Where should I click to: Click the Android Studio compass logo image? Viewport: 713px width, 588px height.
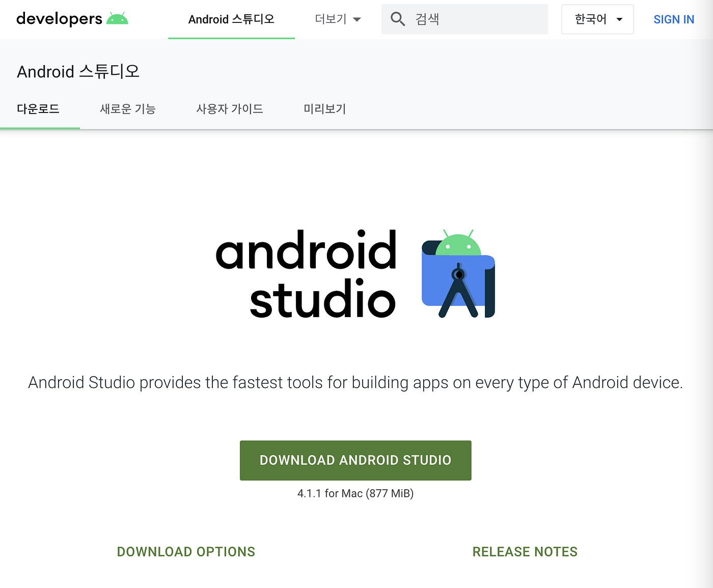pyautogui.click(x=458, y=273)
